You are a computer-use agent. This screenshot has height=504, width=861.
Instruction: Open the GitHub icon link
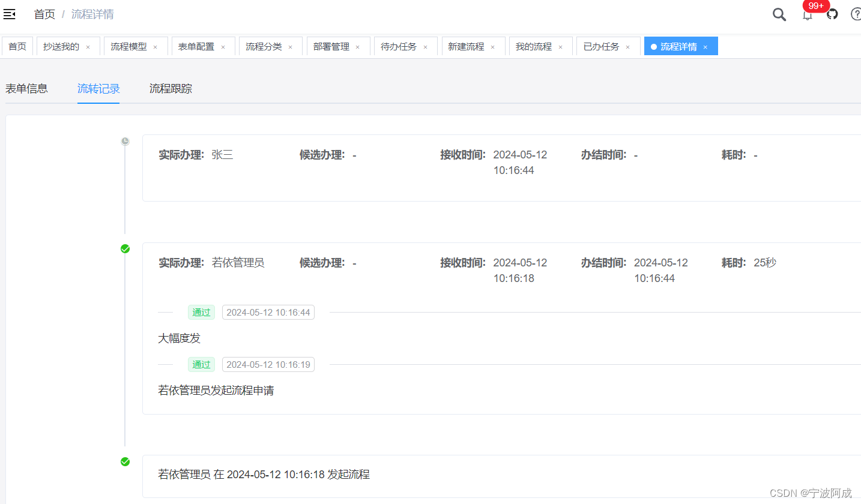pos(832,14)
